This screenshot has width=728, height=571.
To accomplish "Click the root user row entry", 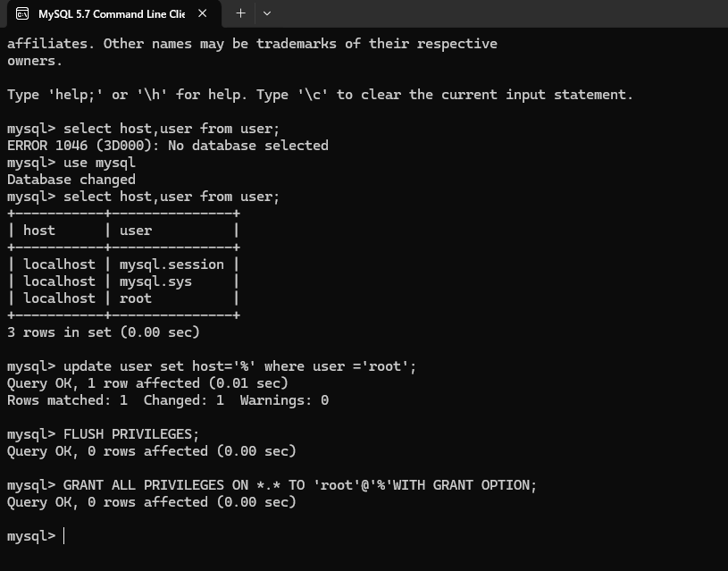I will (x=135, y=298).
